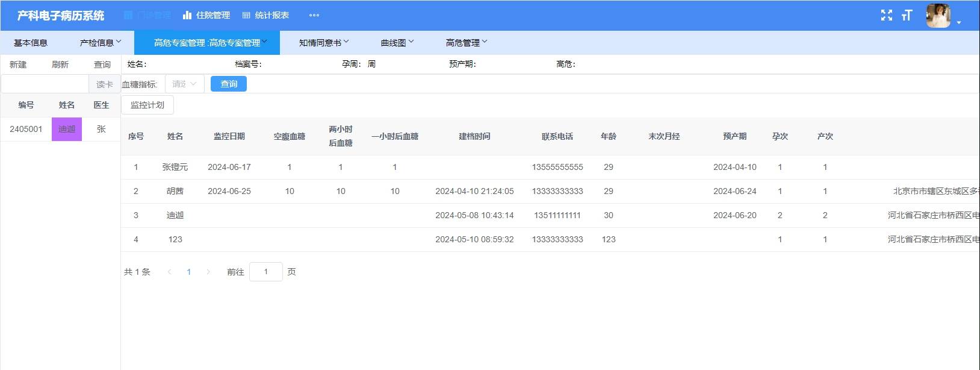Click doctor cell 张 in sidebar
This screenshot has width=980, height=370.
tap(101, 129)
